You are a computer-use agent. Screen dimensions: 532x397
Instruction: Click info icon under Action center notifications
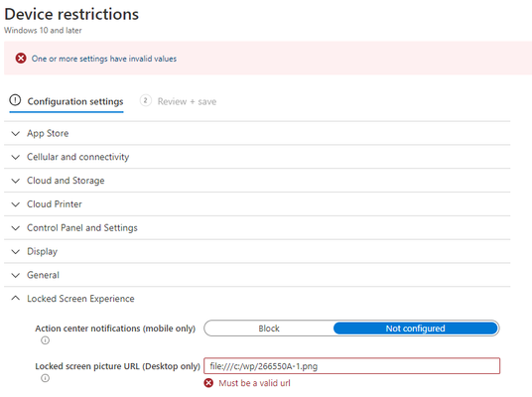click(45, 340)
